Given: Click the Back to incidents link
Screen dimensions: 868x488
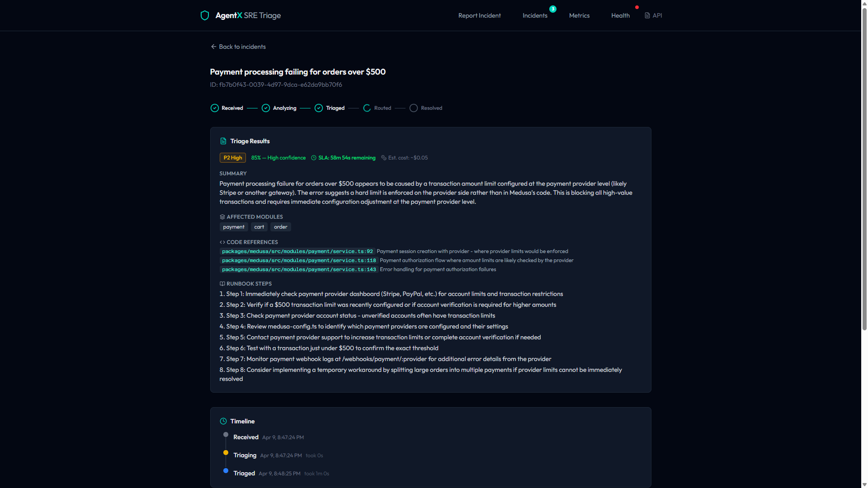Looking at the screenshot, I should 242,47.
